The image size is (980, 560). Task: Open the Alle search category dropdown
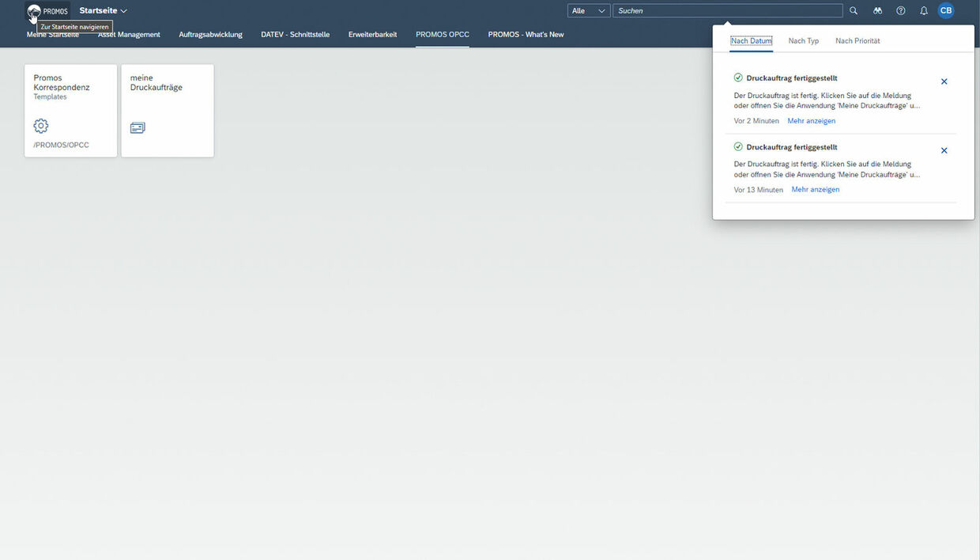pos(589,11)
